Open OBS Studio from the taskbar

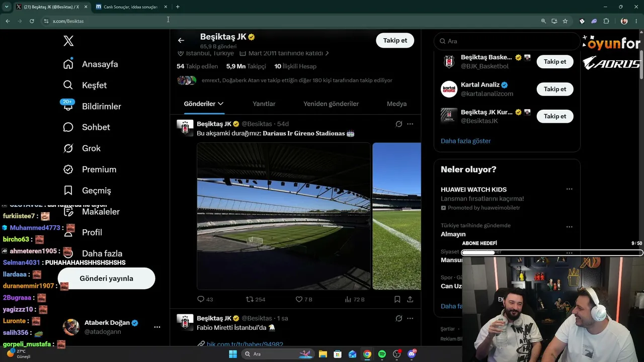click(x=397, y=354)
